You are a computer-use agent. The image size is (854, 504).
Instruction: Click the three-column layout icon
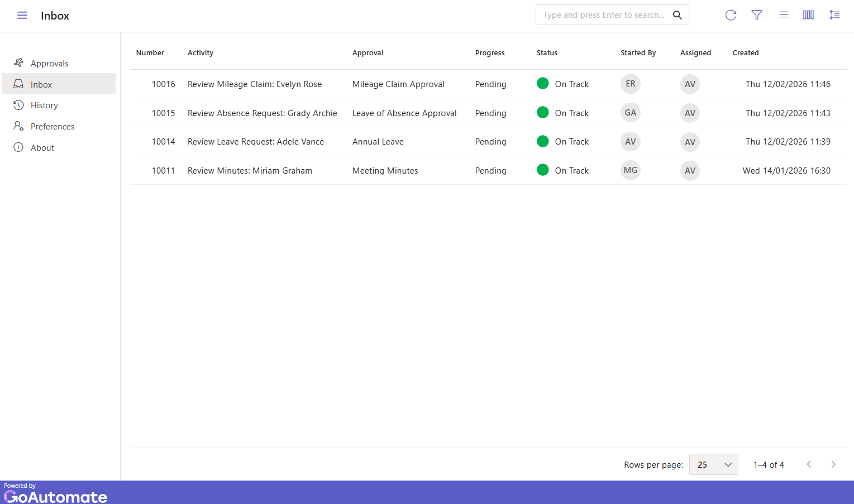(808, 15)
